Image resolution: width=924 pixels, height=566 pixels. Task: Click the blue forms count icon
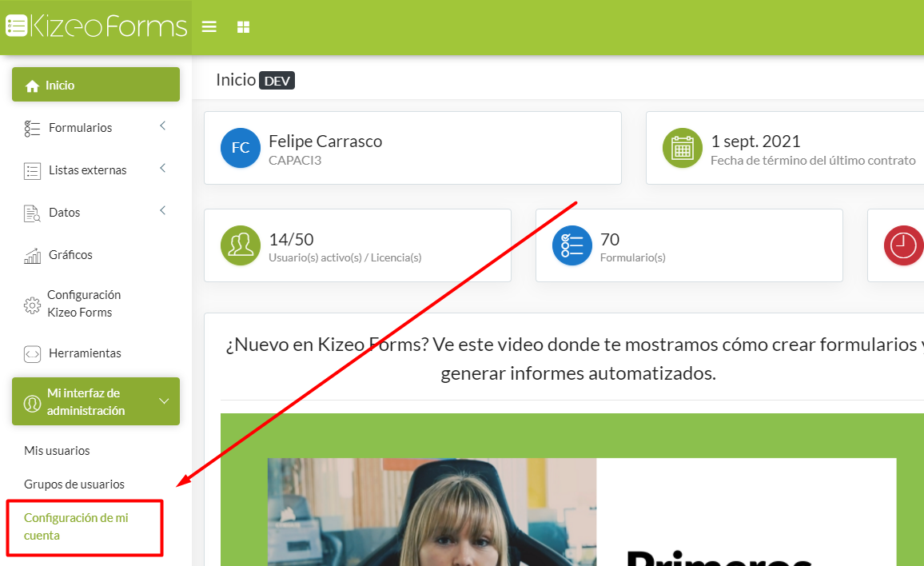[x=572, y=245]
